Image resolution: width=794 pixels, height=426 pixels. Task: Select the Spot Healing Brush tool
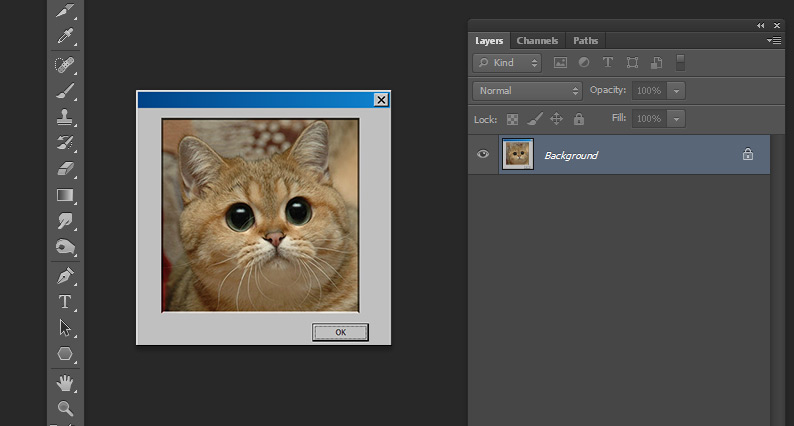pos(65,64)
